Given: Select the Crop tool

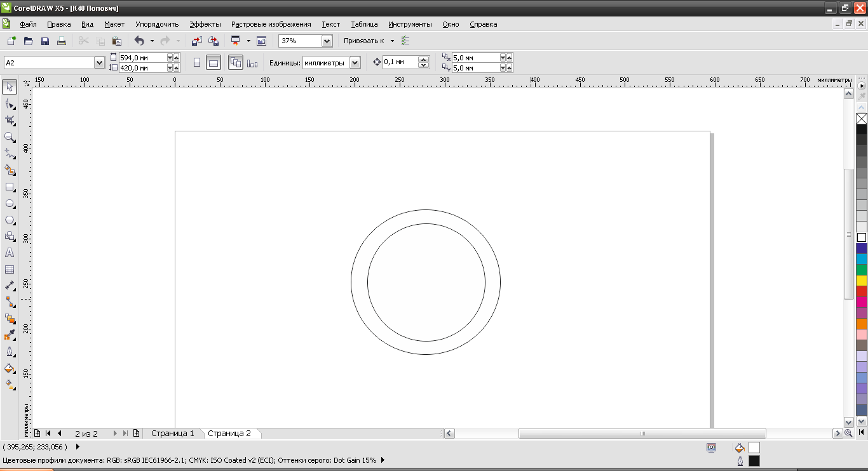Looking at the screenshot, I should pos(10,120).
